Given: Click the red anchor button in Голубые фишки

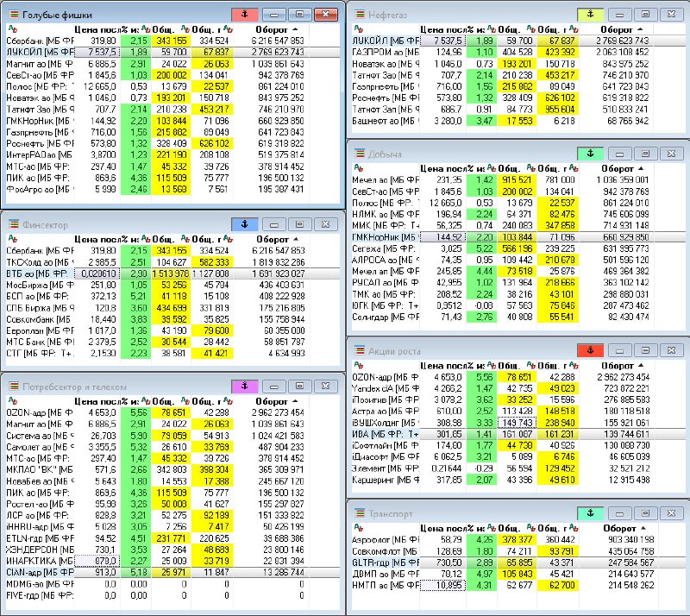Looking at the screenshot, I should click(x=245, y=15).
